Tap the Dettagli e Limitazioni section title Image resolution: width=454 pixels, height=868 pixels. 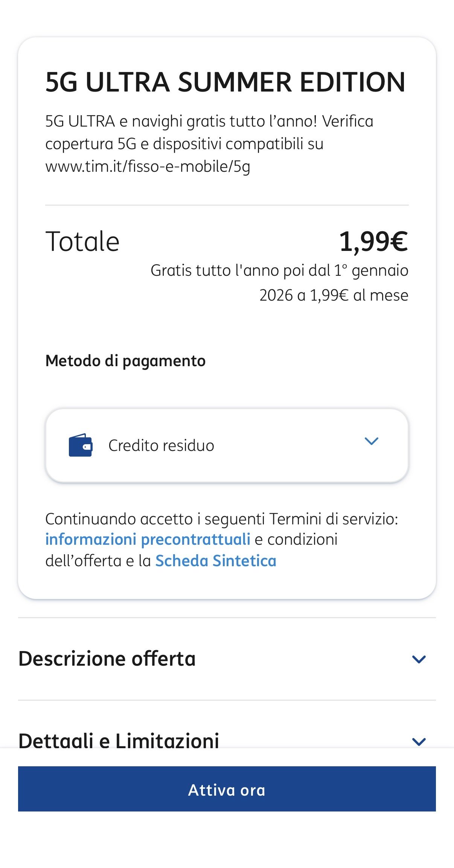(x=119, y=741)
